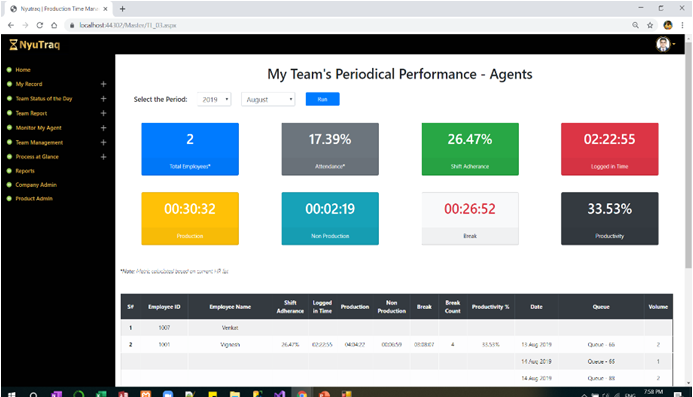The height and width of the screenshot is (397, 693).
Task: Click the blue Run button
Action: (323, 99)
